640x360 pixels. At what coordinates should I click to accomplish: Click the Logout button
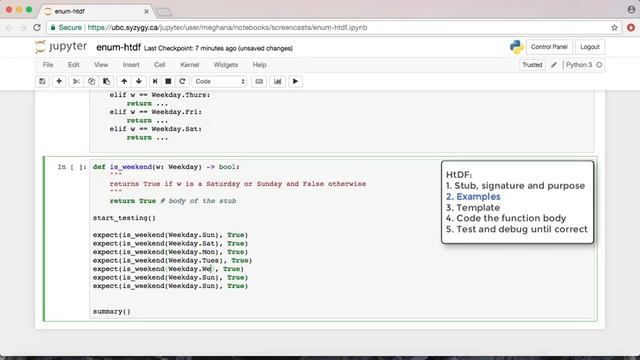tap(590, 47)
